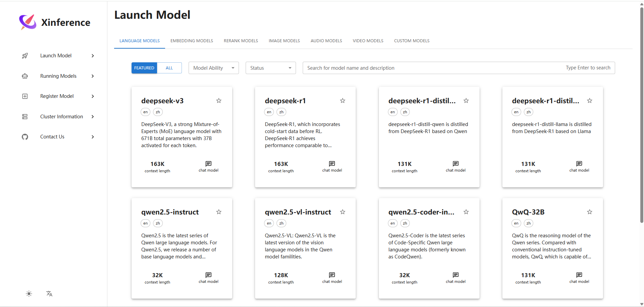Click chat model icon on deepseek-v3 card
This screenshot has height=307, width=644.
(x=208, y=164)
